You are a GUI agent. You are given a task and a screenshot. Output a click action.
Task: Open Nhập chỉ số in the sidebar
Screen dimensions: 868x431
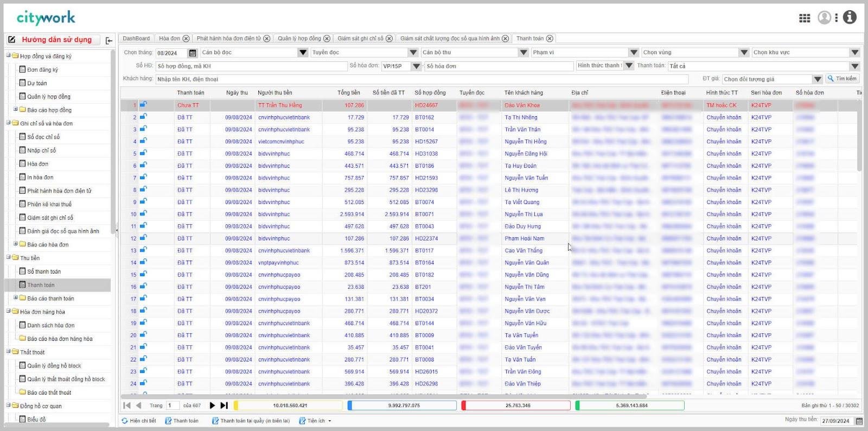coord(42,150)
